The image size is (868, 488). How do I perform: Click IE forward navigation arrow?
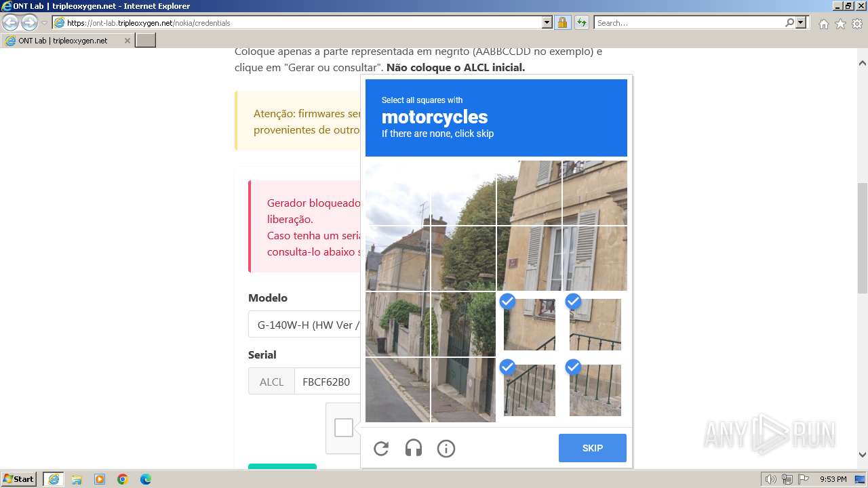point(29,22)
